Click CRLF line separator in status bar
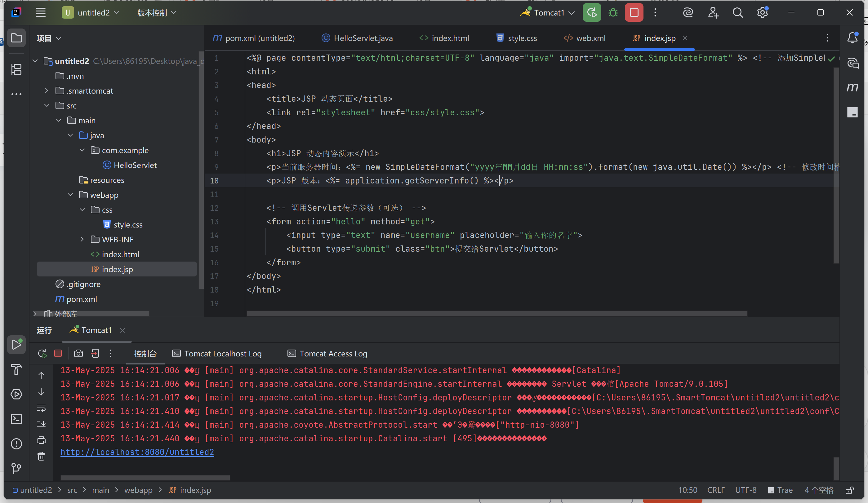868x503 pixels. point(716,490)
